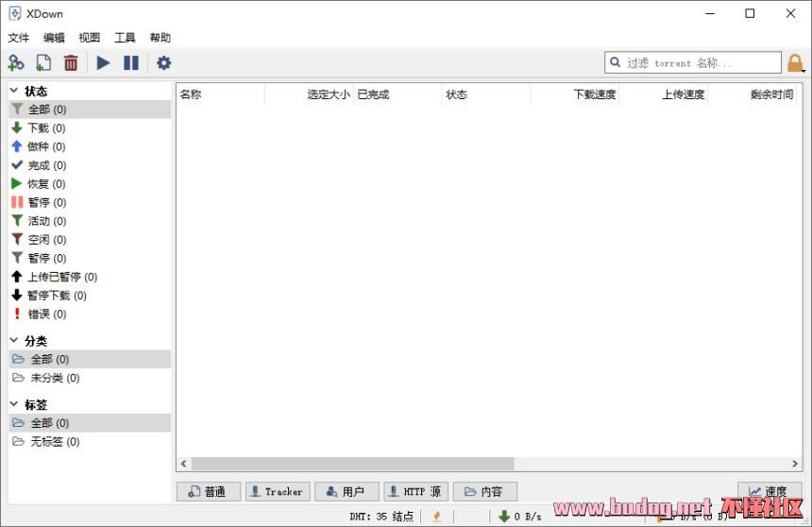This screenshot has height=527, width=812.
Task: Open the 帮助 menu
Action: [160, 38]
